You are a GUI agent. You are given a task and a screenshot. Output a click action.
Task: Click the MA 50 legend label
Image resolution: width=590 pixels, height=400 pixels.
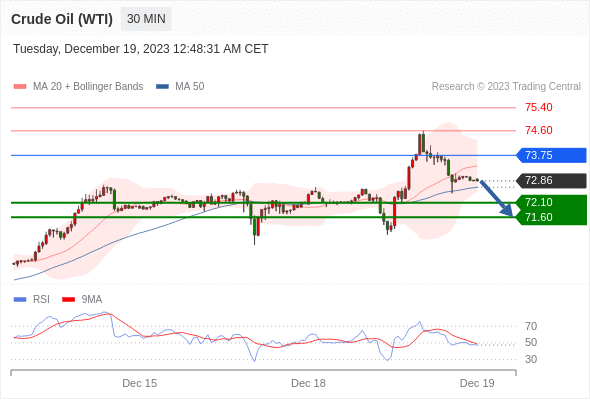coord(190,87)
